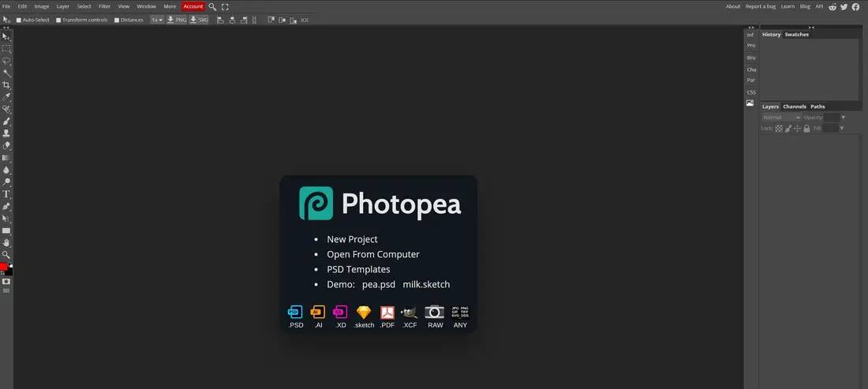Open the File menu

pyautogui.click(x=6, y=6)
